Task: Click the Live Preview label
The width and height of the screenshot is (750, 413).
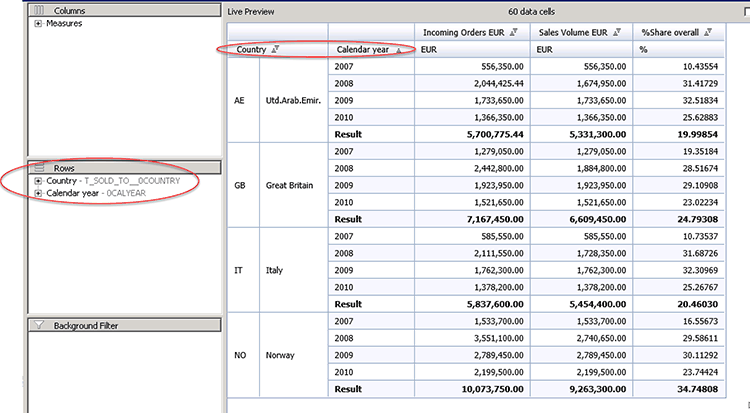Action: [251, 10]
